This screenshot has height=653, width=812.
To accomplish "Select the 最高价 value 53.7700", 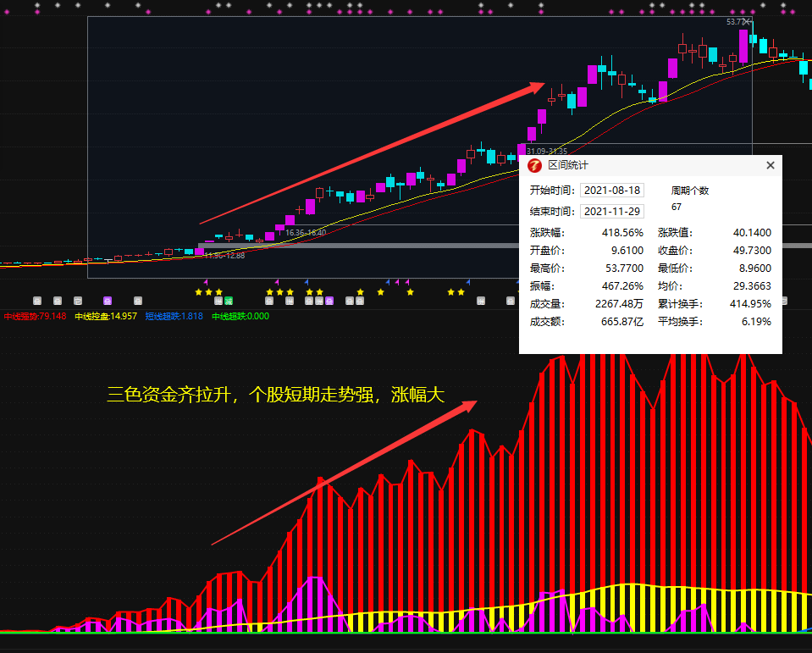I will (625, 268).
